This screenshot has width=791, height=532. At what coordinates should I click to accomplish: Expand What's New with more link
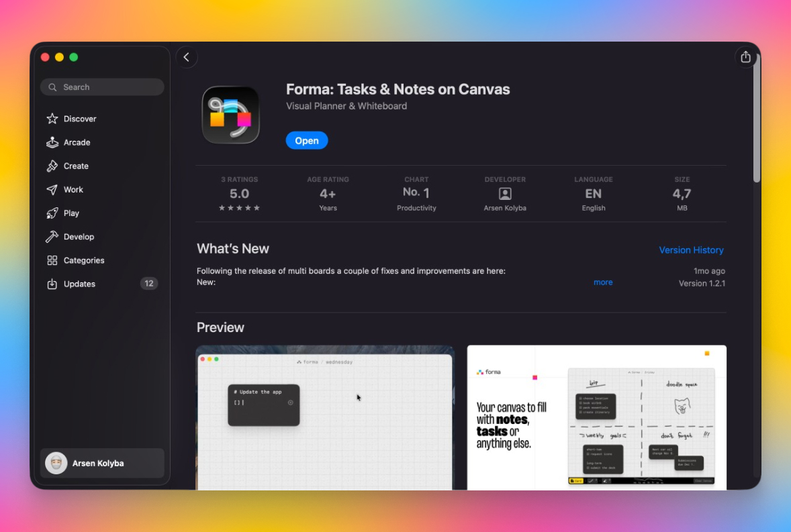point(603,282)
